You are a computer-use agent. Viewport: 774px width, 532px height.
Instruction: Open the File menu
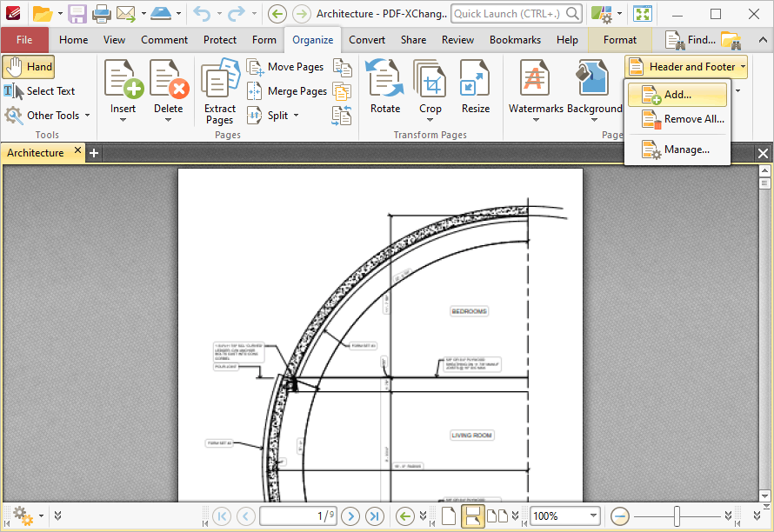coord(25,39)
